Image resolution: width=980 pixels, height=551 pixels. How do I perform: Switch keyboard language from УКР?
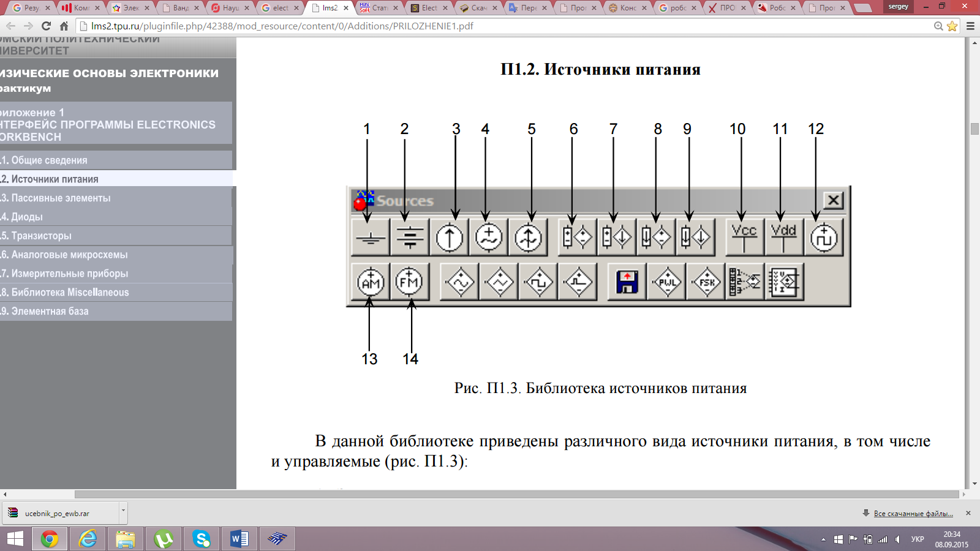[x=917, y=539]
